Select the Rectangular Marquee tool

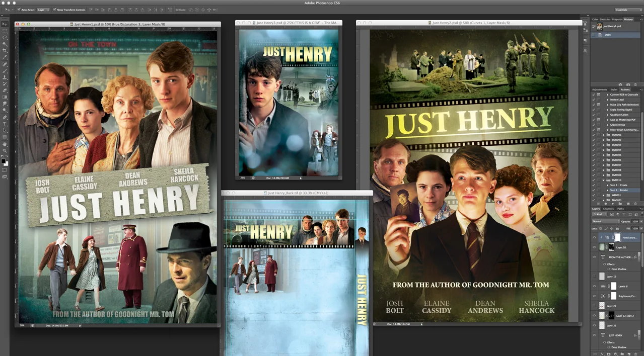tap(5, 30)
